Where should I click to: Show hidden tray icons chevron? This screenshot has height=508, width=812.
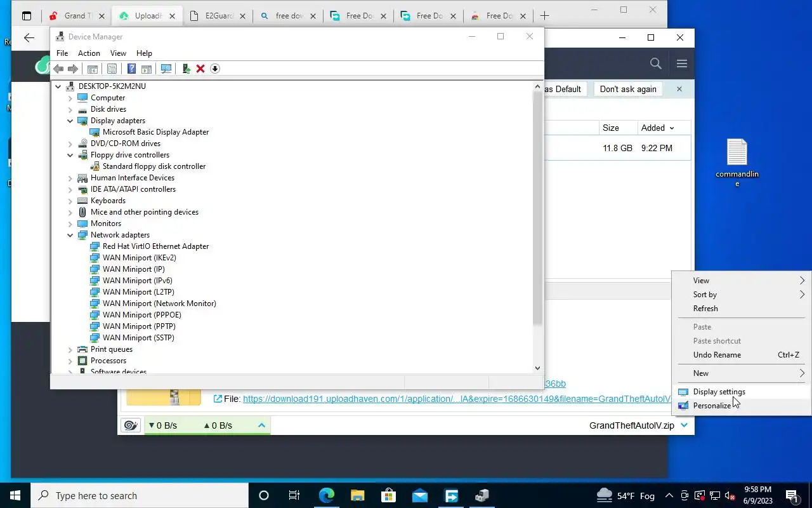[x=669, y=495]
